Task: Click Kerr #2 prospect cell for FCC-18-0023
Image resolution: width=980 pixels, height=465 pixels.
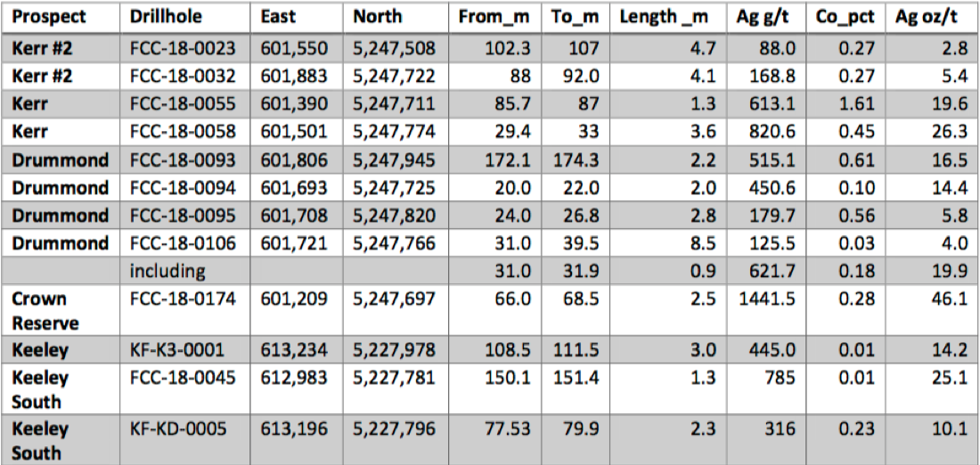Action: point(42,47)
